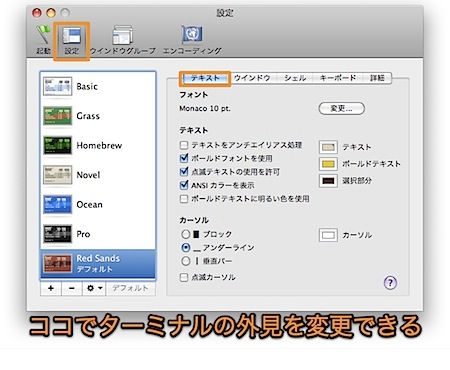Select the Homebrew profile thumbnail
The height and width of the screenshot is (370, 450).
tap(57, 145)
